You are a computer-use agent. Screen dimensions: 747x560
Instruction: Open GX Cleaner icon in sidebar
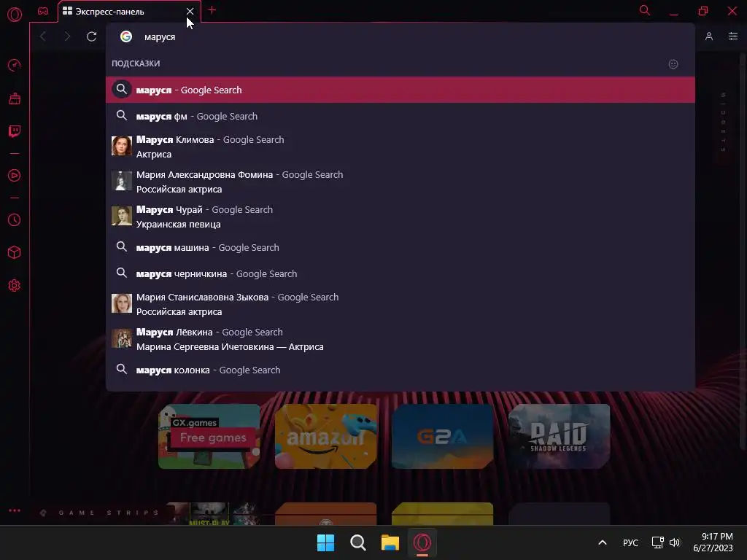pyautogui.click(x=15, y=98)
